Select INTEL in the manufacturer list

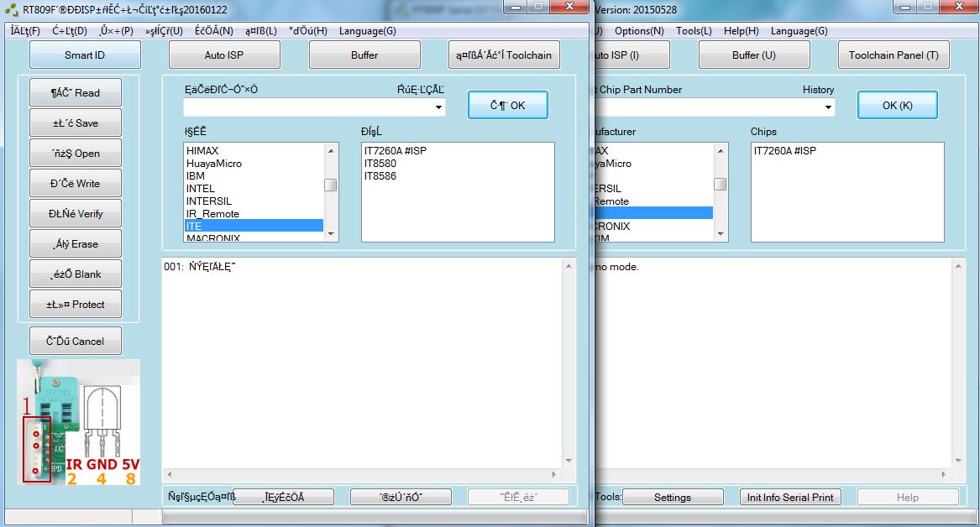coord(201,189)
